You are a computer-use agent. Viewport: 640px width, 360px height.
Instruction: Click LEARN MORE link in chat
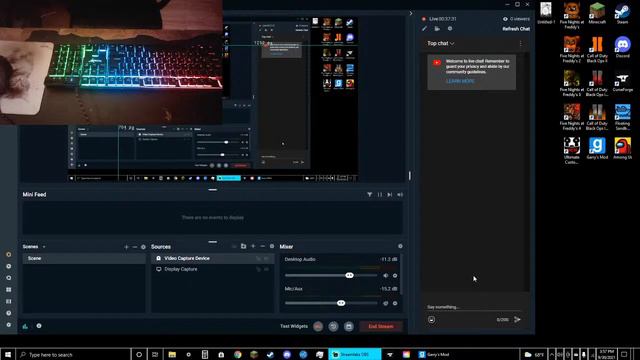460,81
